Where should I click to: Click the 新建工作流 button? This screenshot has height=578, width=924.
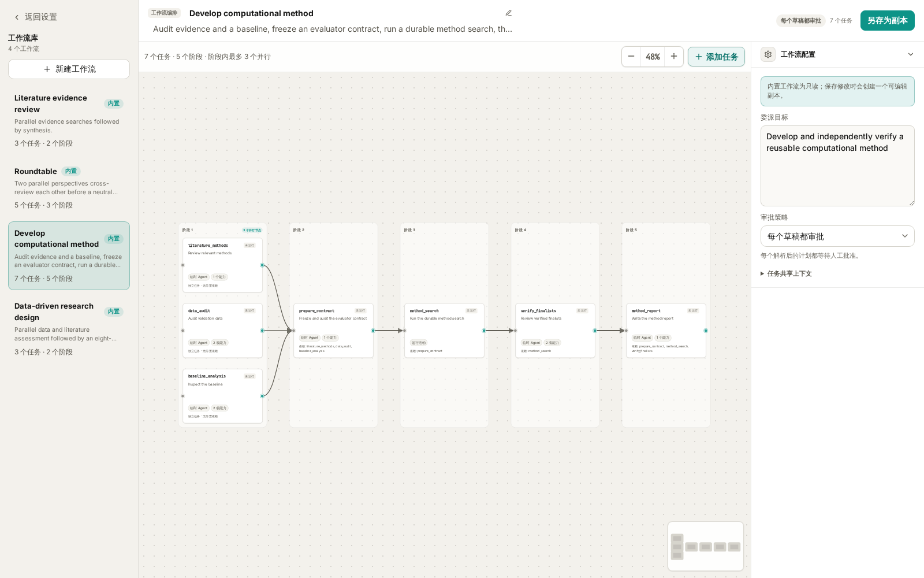(69, 69)
